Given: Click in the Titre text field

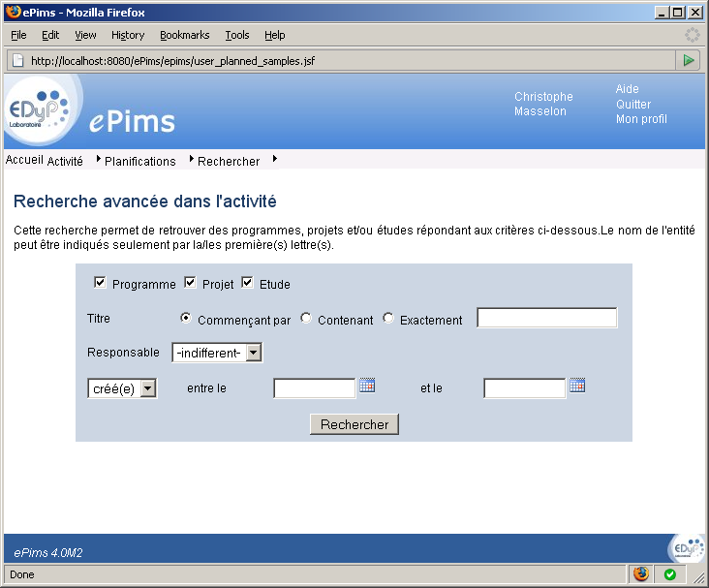Looking at the screenshot, I should [546, 319].
